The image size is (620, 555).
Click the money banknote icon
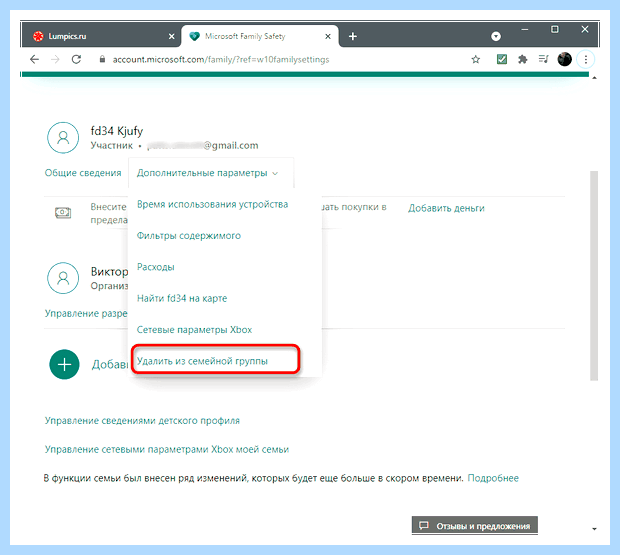63,213
